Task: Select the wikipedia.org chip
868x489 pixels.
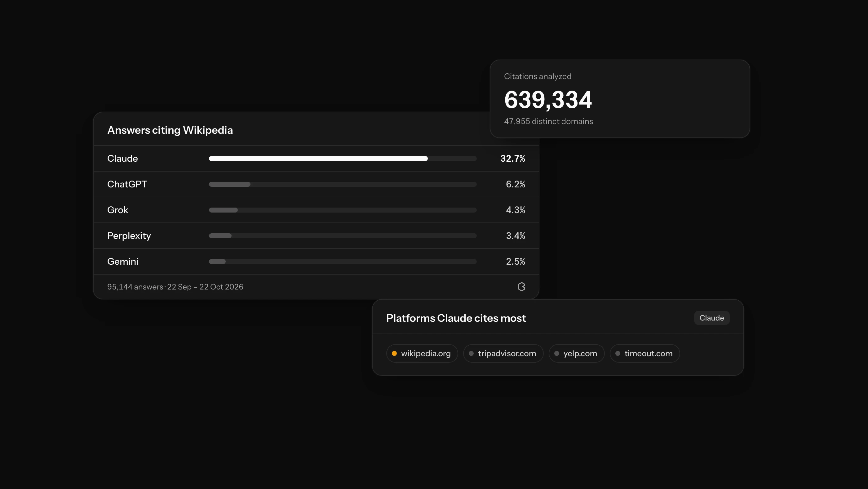Action: pos(422,353)
